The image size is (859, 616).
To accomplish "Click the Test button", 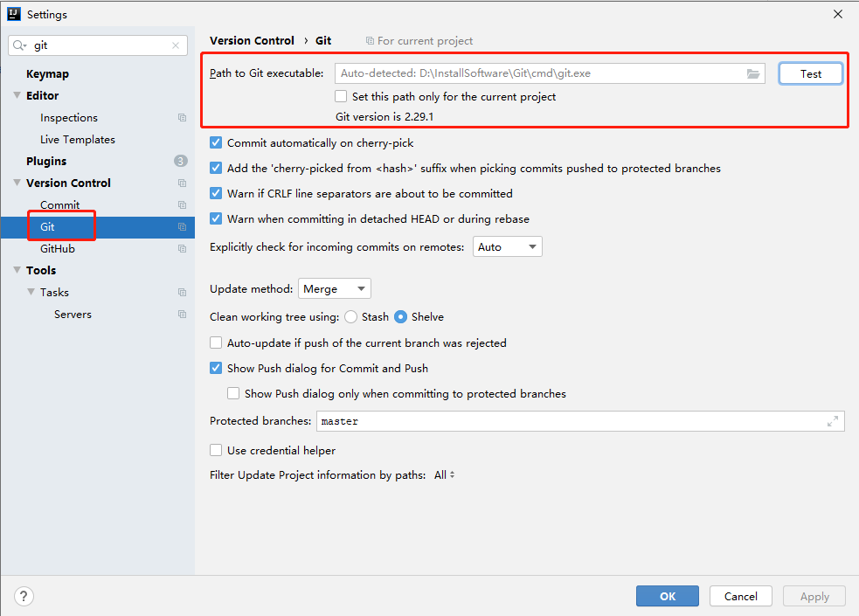I will coord(810,74).
